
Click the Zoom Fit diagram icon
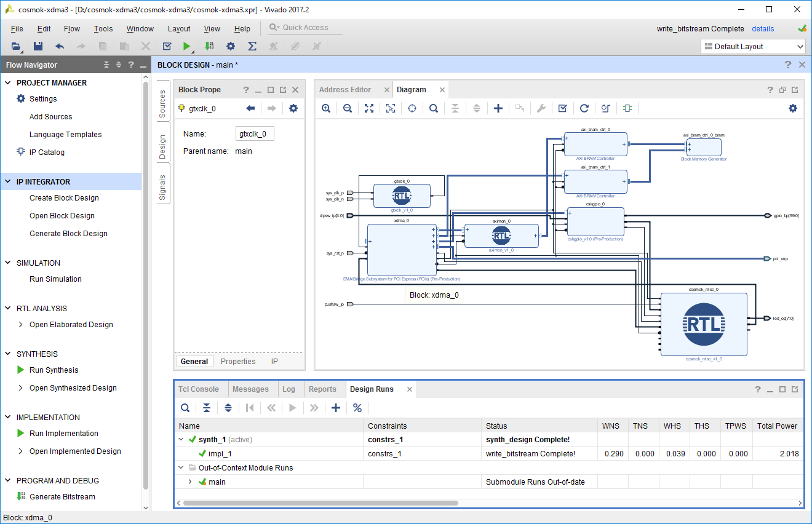[x=369, y=108]
